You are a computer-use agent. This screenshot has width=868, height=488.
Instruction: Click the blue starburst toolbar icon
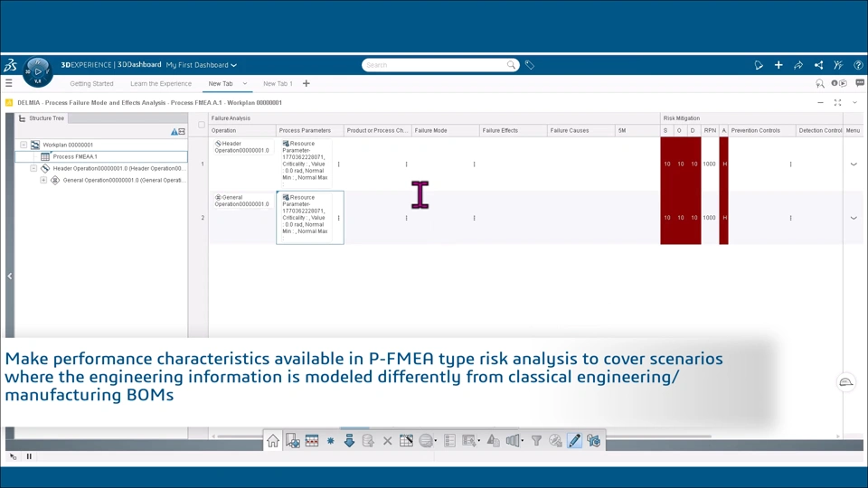coord(331,441)
